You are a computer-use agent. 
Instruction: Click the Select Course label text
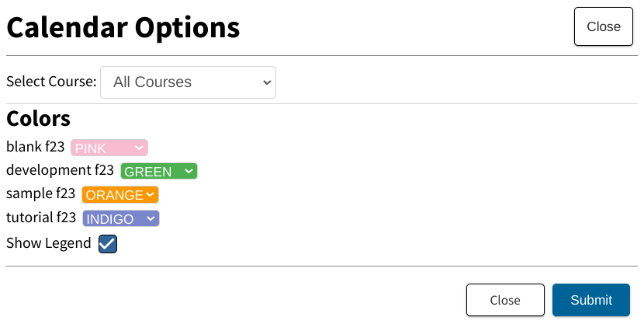51,82
